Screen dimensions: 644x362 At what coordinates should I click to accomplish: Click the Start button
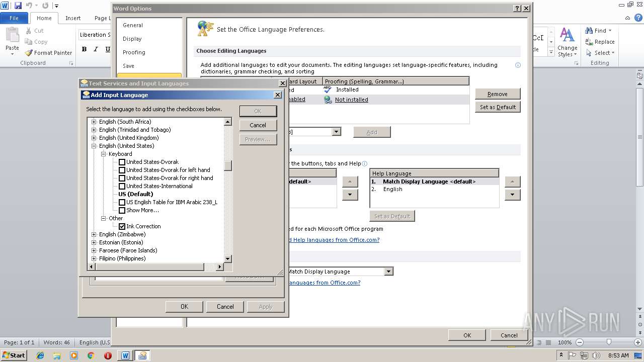tap(14, 355)
